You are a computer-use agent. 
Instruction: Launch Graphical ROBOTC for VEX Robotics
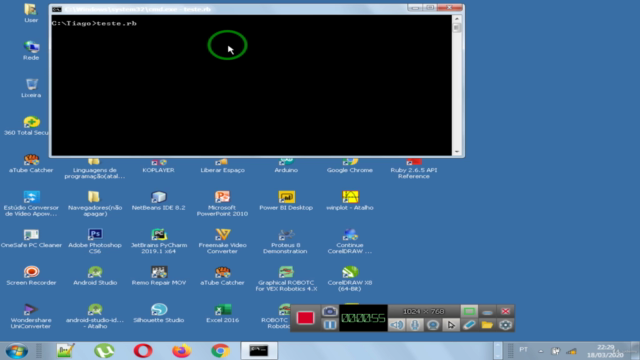coord(286,278)
